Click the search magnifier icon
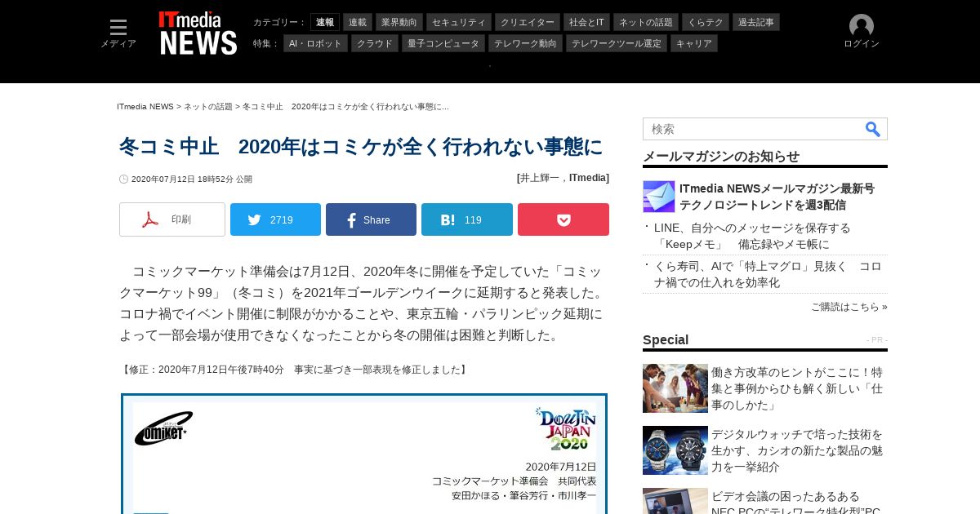Viewport: 980px width, 514px height. 873,129
